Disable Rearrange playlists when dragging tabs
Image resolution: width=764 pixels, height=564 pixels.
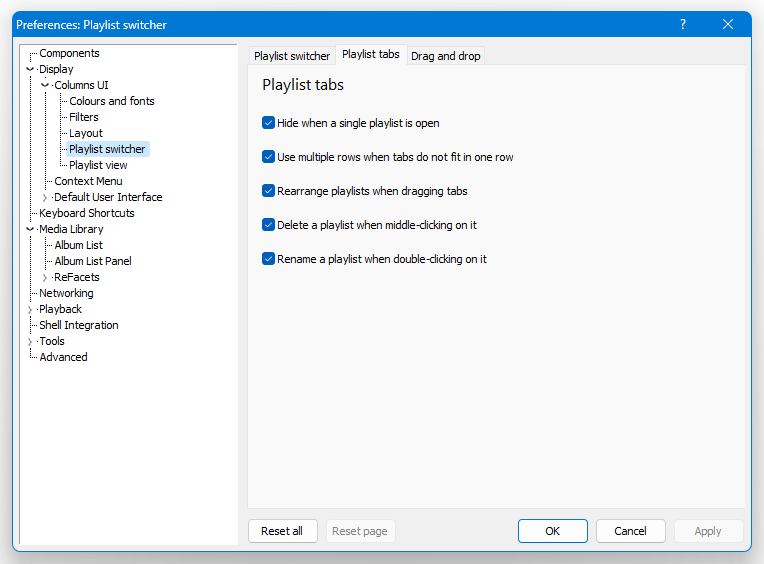click(x=268, y=191)
